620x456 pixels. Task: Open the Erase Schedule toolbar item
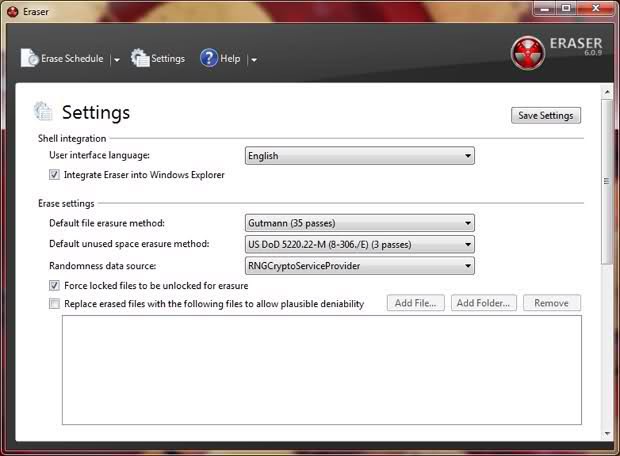click(70, 59)
